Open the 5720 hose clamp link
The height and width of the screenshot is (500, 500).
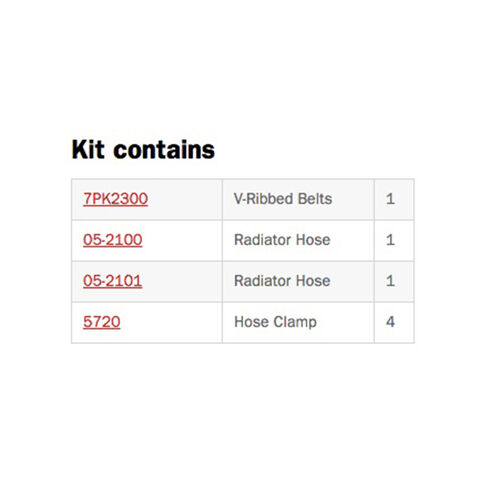tap(102, 322)
